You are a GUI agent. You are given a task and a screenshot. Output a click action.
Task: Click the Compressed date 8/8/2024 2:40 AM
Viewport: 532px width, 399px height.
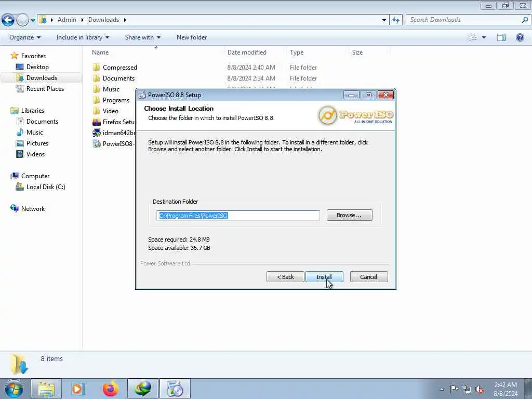pos(251,68)
